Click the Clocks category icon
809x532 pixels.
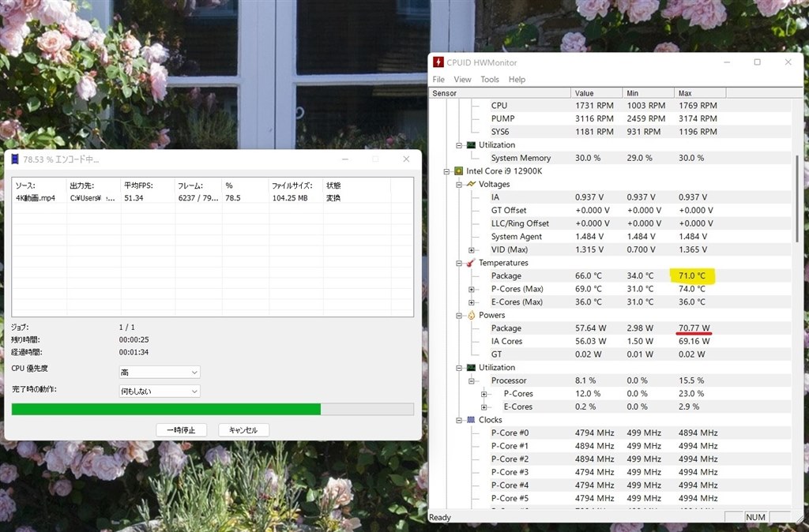471,420
